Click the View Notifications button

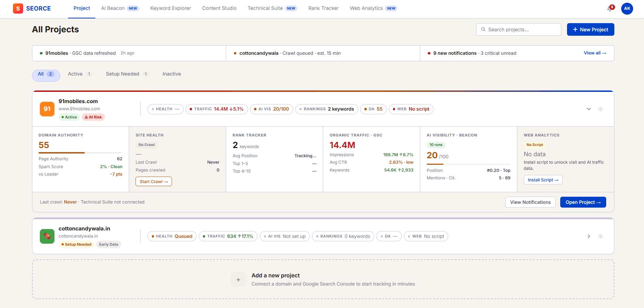coord(530,202)
